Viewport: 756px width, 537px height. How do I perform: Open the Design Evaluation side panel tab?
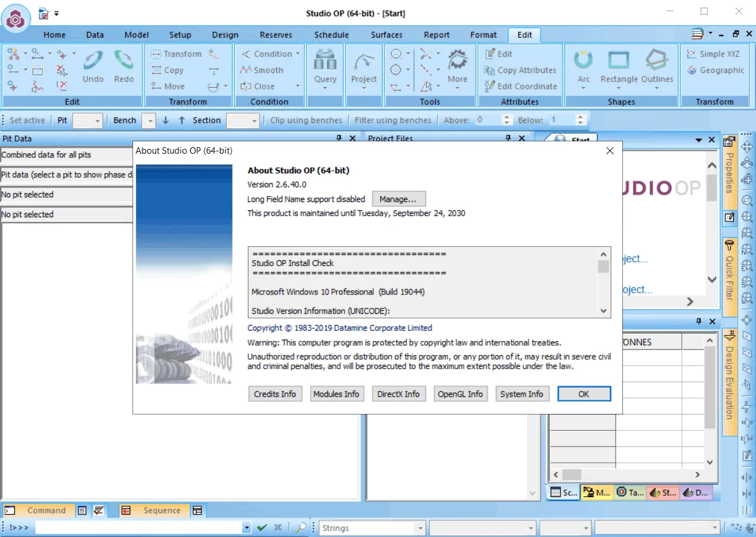tap(729, 382)
